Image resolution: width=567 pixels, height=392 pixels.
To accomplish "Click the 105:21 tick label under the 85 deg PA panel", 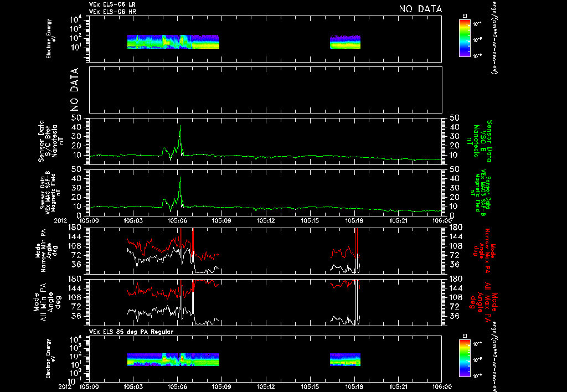I will [x=398, y=386].
